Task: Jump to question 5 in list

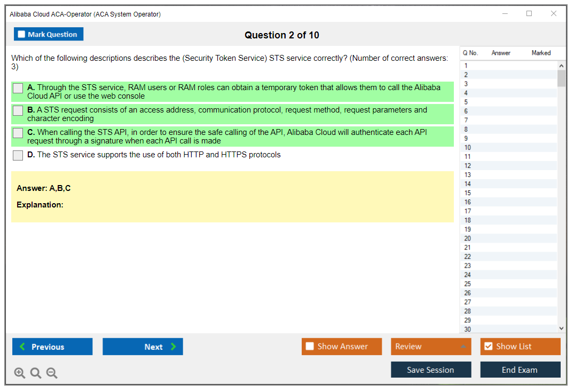Action: coord(466,102)
